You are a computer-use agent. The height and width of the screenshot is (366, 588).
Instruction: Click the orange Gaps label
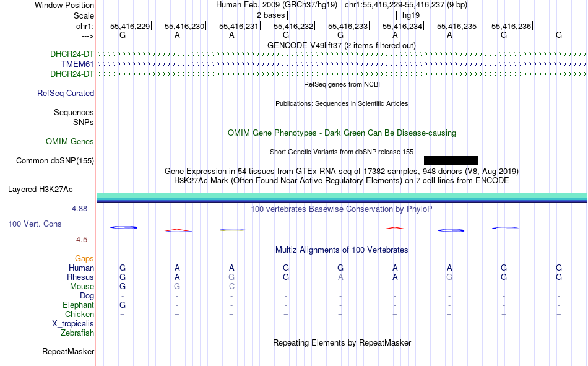click(84, 258)
